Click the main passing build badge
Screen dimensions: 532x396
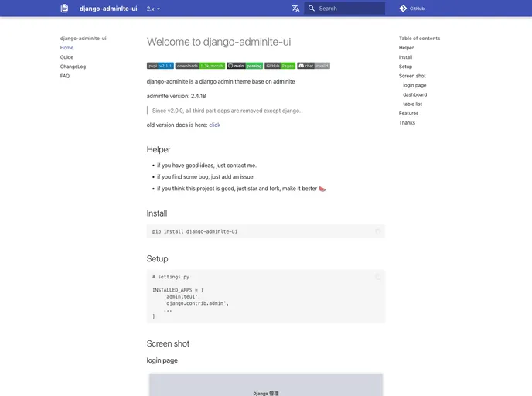tap(244, 66)
